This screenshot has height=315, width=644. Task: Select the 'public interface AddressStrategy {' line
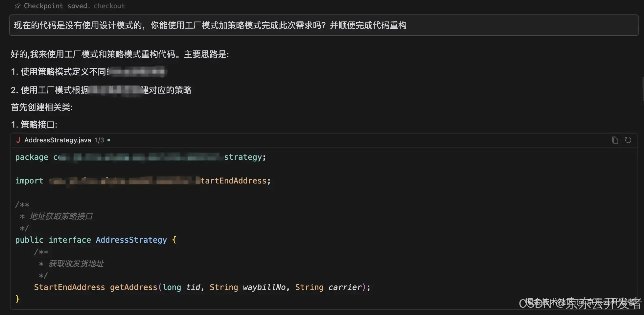click(x=96, y=240)
